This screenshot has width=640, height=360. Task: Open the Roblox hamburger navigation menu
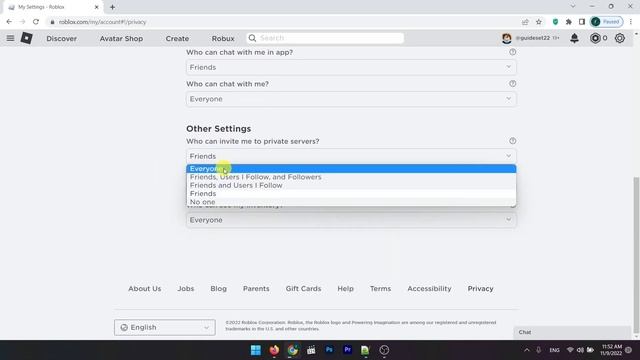[x=10, y=38]
